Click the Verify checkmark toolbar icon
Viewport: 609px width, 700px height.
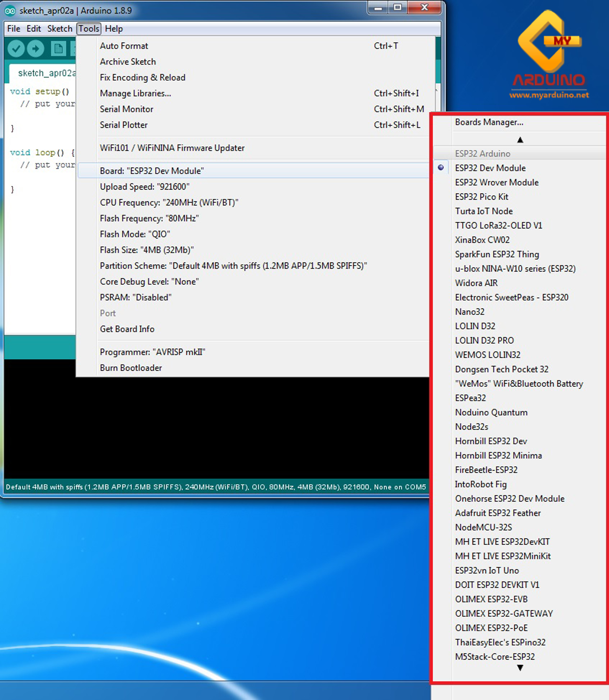16,48
